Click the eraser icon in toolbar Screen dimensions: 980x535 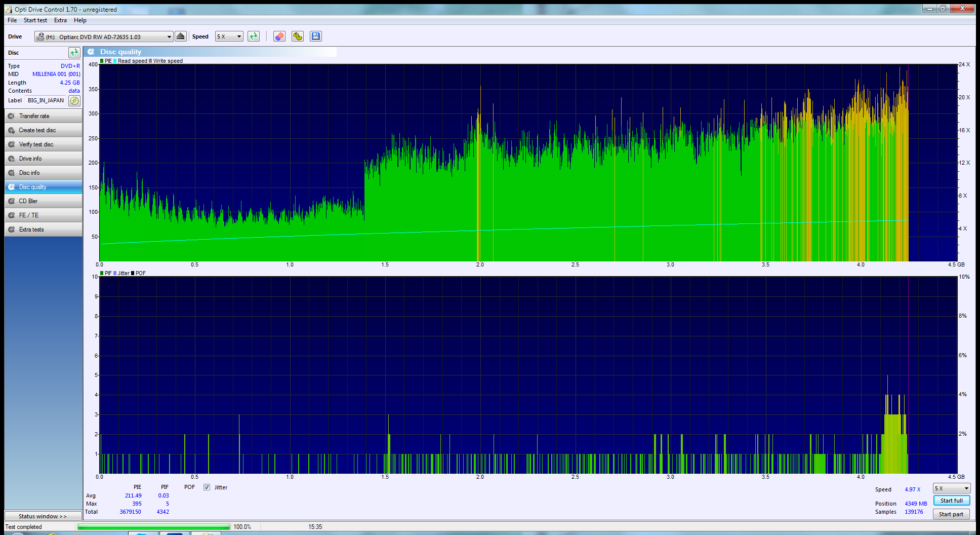click(279, 36)
